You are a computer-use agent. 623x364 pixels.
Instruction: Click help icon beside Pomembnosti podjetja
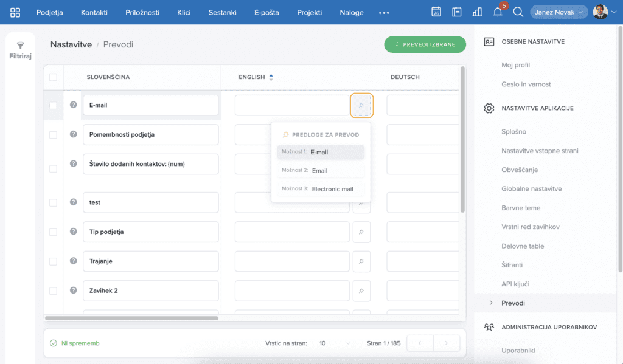click(x=74, y=134)
